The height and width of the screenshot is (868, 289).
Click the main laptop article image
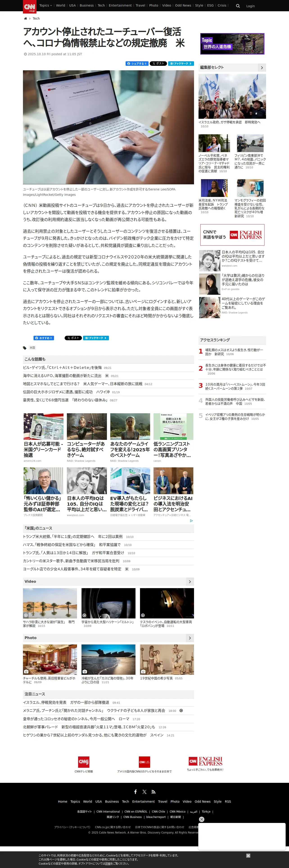[x=108, y=127]
